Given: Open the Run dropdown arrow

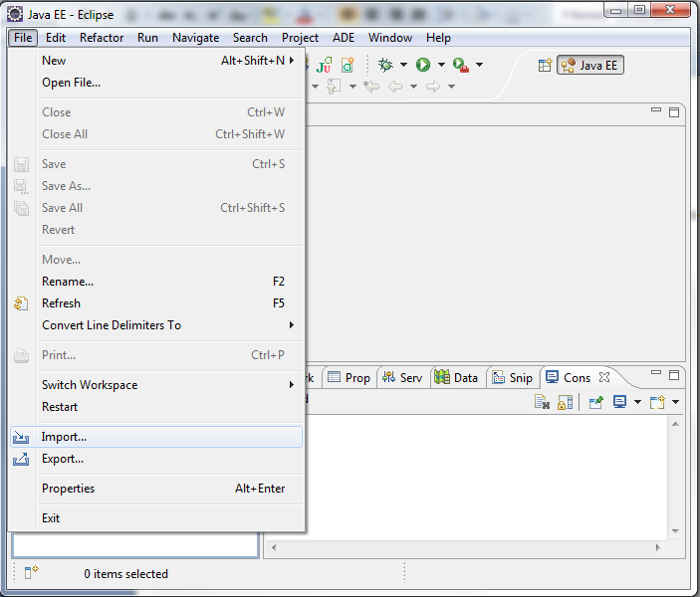Looking at the screenshot, I should click(x=441, y=65).
